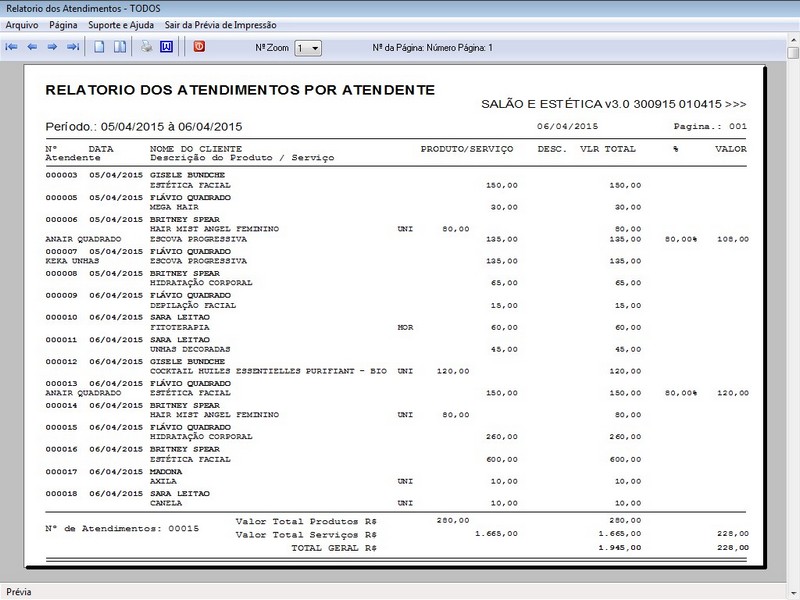Open the Suporte e Ajuda menu
The width and height of the screenshot is (800, 600).
[122, 25]
